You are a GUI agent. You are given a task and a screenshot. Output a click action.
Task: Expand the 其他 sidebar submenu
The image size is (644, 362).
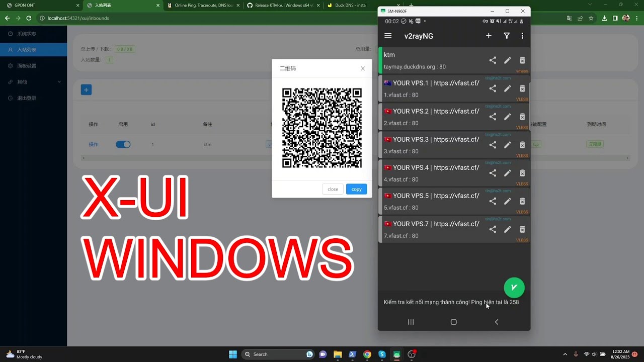(33, 82)
